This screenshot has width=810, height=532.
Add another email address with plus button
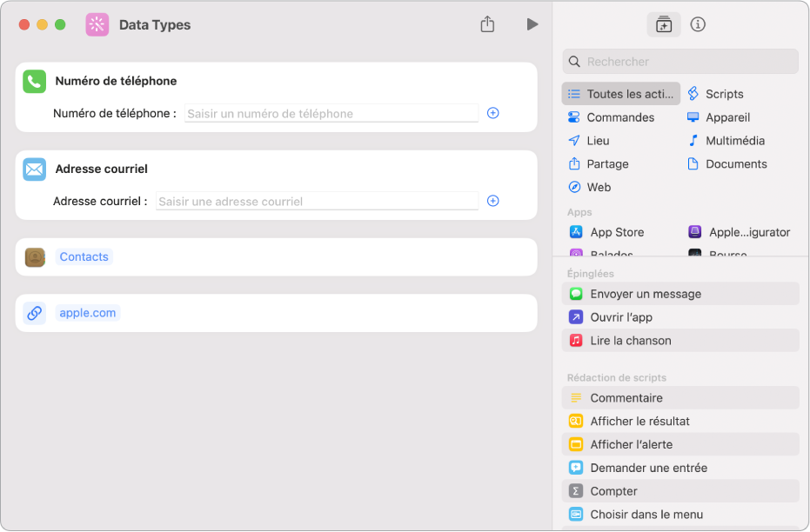click(x=492, y=201)
